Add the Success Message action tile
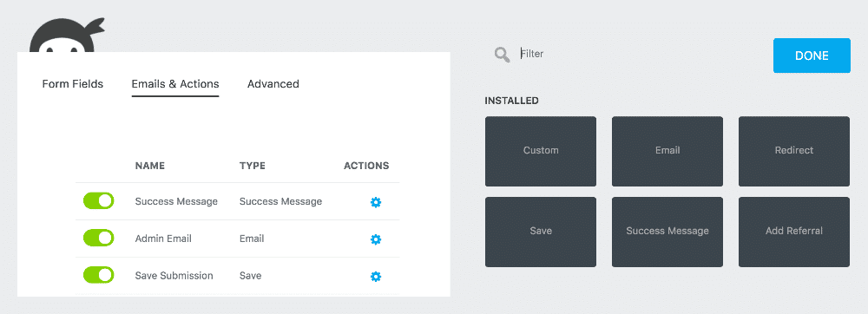This screenshot has width=868, height=314. 667,232
